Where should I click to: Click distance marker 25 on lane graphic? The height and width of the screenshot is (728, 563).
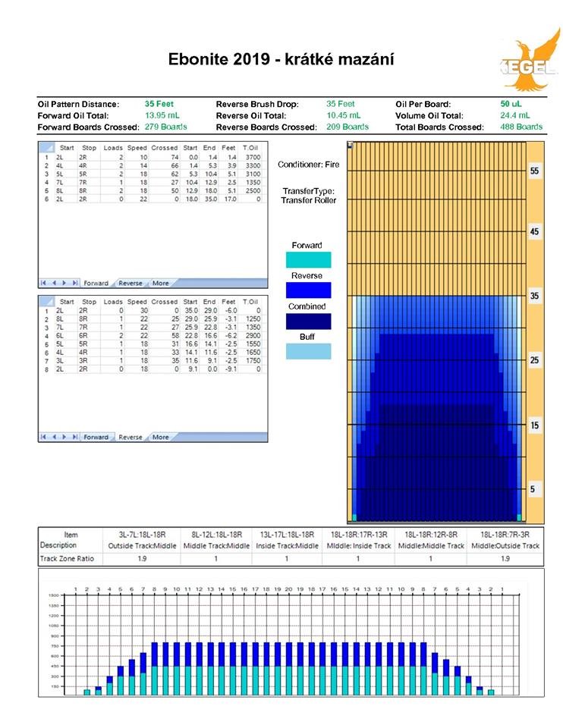click(535, 359)
